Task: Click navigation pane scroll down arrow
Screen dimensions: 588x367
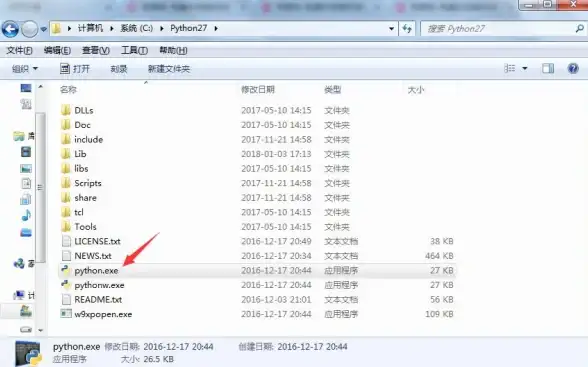Action: pos(40,331)
